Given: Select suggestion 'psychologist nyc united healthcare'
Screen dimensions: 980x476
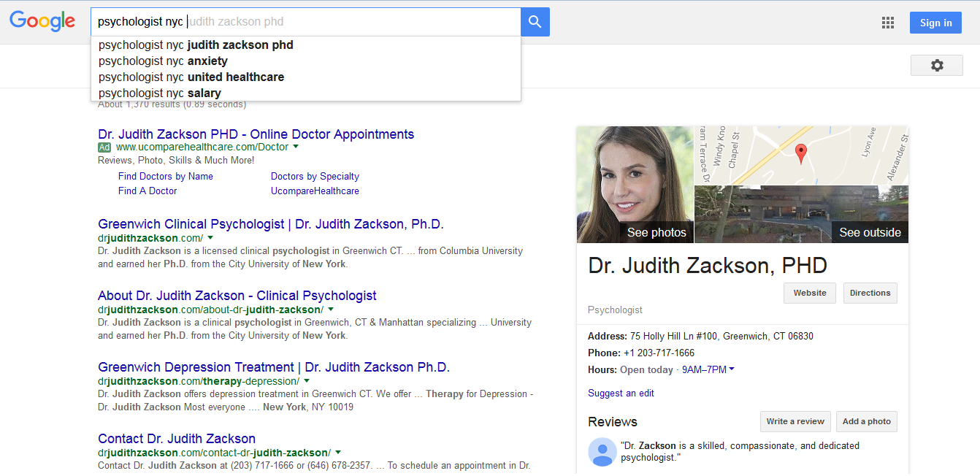Looking at the screenshot, I should pyautogui.click(x=305, y=77).
